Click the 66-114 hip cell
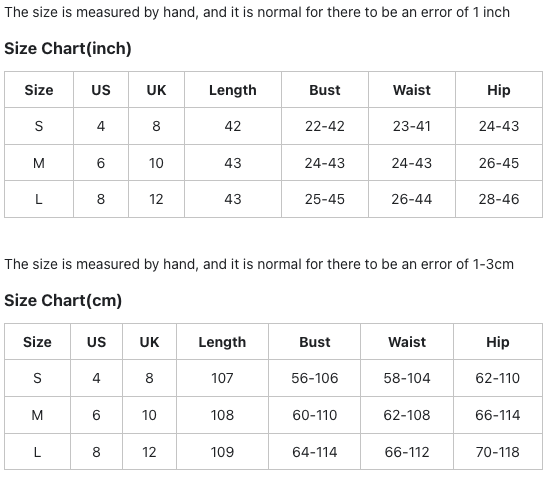This screenshot has width=550, height=477. tap(498, 415)
